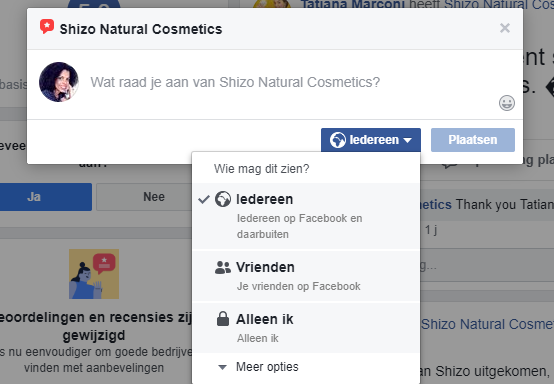The width and height of the screenshot is (554, 384).
Task: Click the padlock icon beside Alleen ik
Action: [x=223, y=319]
